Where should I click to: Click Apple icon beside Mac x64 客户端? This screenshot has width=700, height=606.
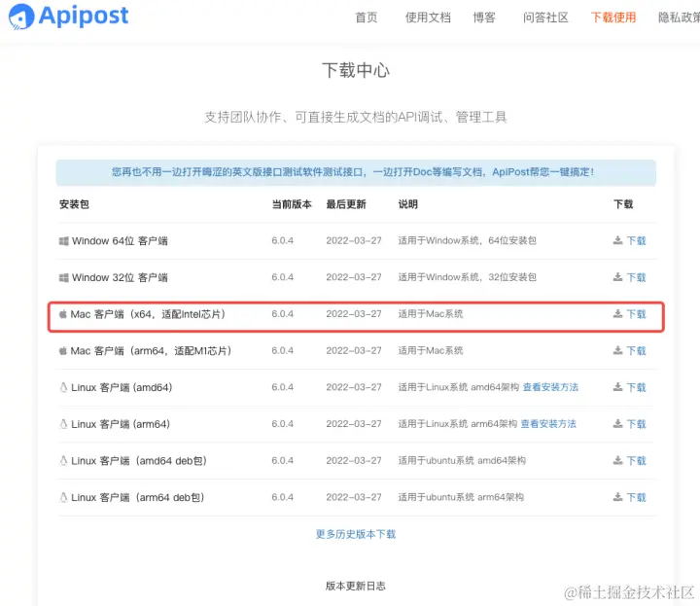[x=63, y=314]
